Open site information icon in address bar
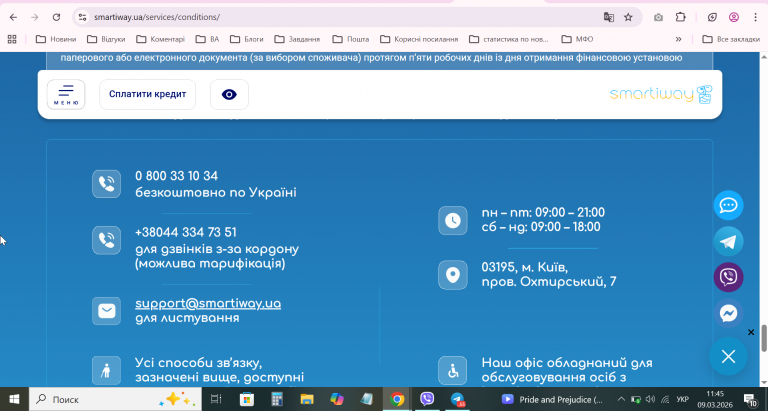 pyautogui.click(x=82, y=17)
